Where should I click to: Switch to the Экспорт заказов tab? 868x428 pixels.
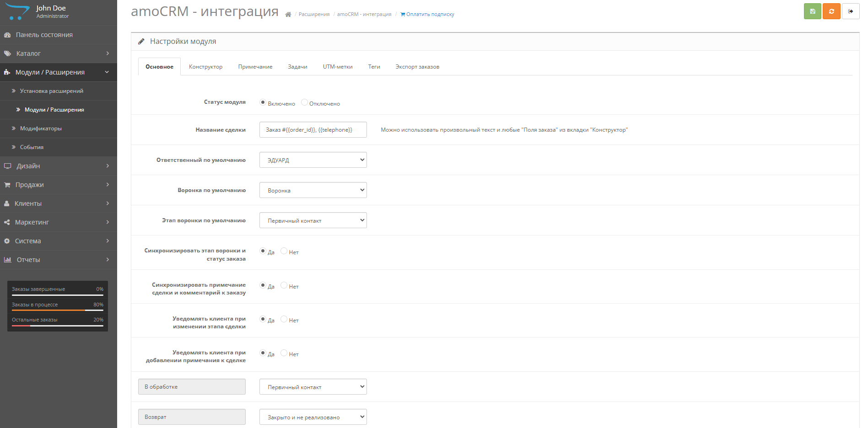417,67
